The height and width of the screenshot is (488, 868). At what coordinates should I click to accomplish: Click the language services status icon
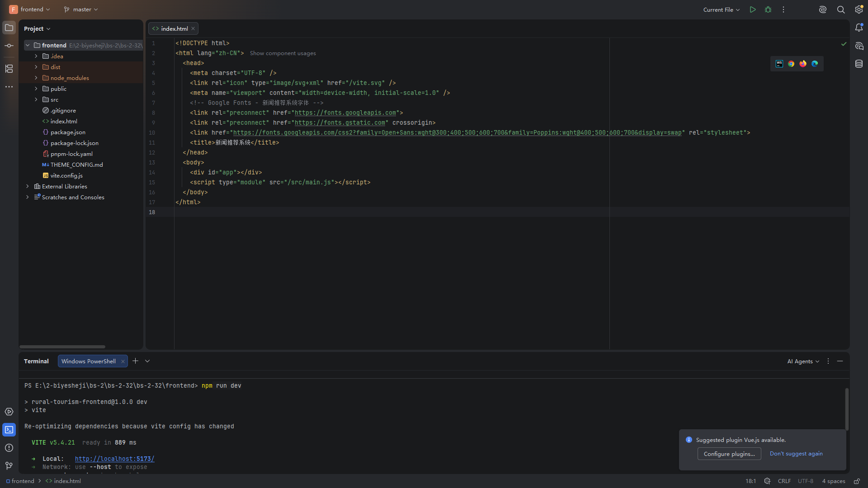click(767, 481)
